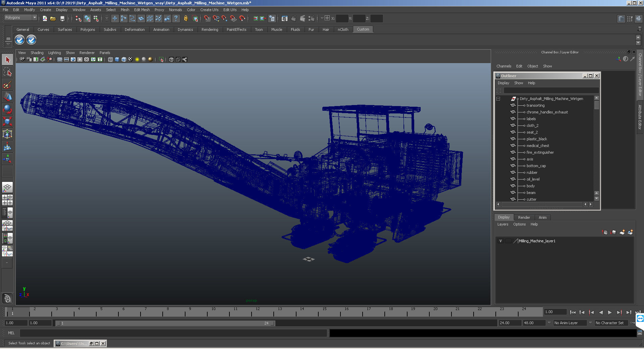The image size is (644, 349).
Task: Click the MEL command input field
Action: (x=173, y=333)
